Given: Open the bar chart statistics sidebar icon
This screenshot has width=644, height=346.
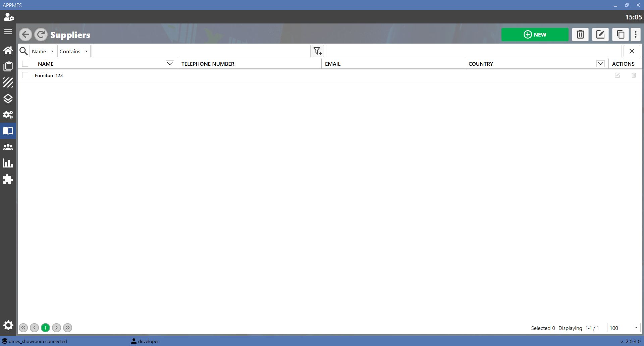Looking at the screenshot, I should click(x=8, y=163).
